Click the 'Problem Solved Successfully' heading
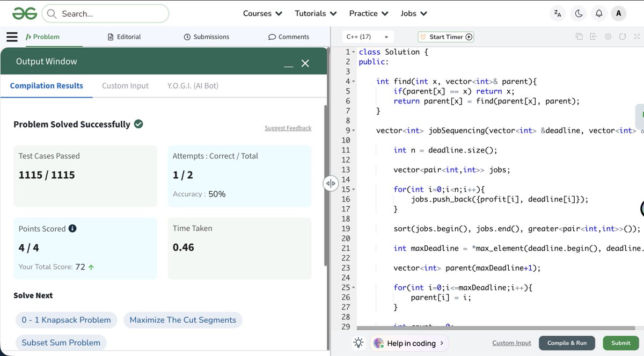This screenshot has width=644, height=356. coord(72,124)
